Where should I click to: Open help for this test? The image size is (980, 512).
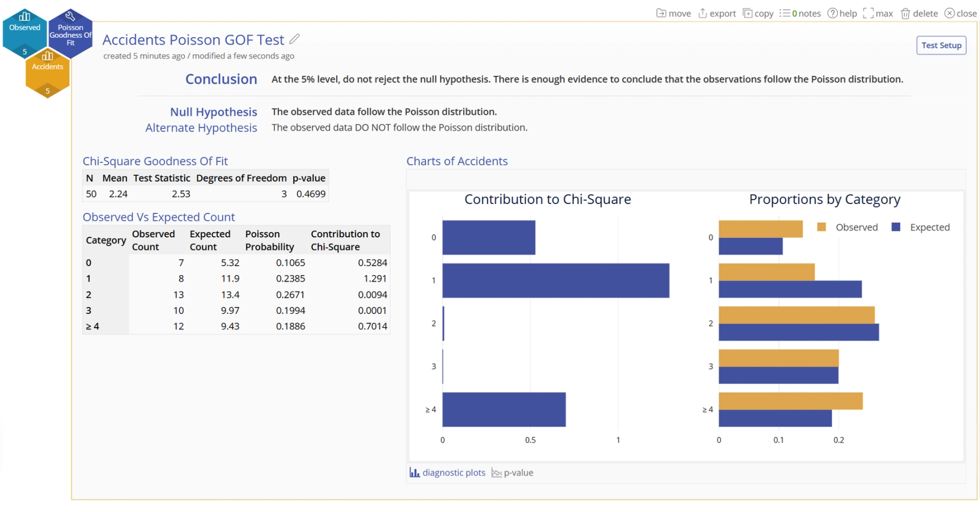842,13
